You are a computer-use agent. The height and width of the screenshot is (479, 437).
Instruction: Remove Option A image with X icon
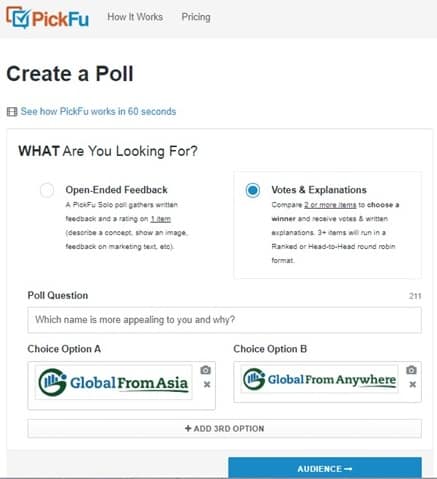click(x=207, y=384)
